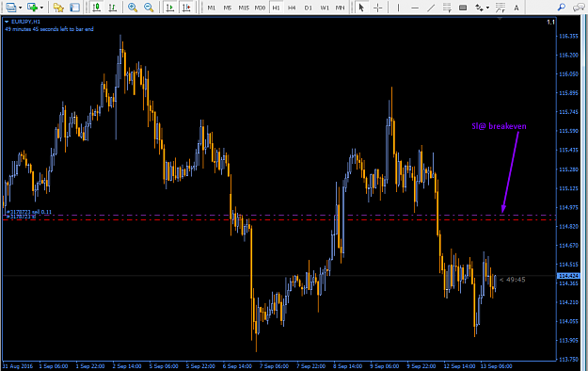Zoom out of the chart
The image size is (588, 371).
click(149, 8)
